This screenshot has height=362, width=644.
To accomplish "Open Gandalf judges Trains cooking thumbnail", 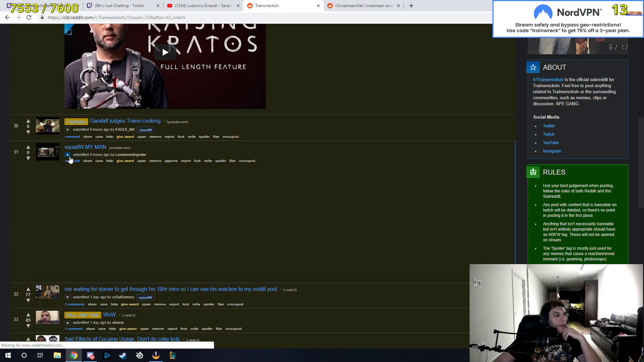I will (47, 125).
